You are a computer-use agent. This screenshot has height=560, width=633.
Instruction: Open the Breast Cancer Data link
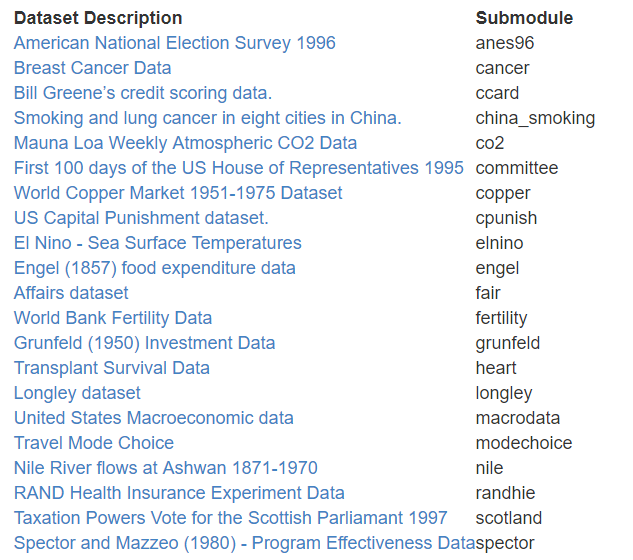coord(92,68)
